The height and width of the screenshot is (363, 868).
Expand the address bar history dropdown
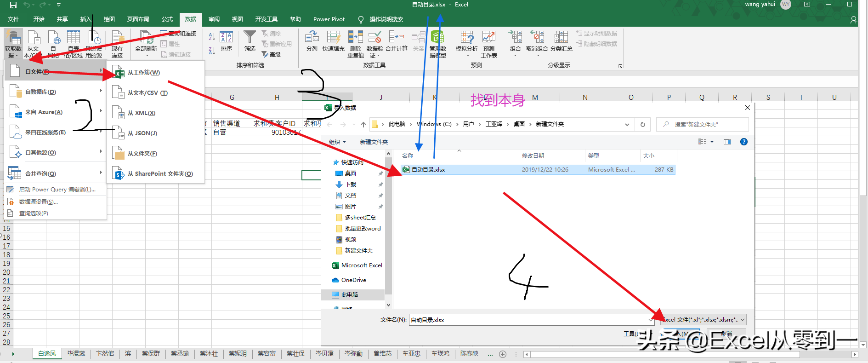click(627, 124)
